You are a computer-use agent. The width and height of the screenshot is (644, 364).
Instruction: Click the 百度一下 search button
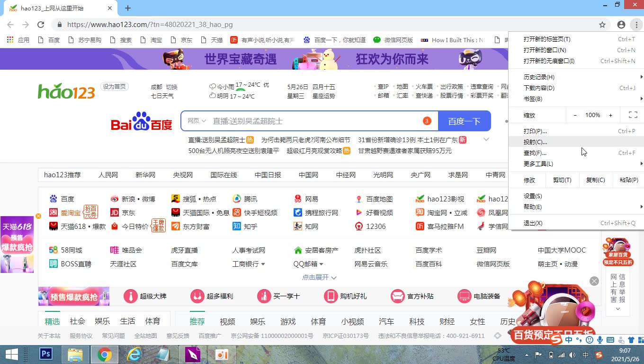point(464,121)
